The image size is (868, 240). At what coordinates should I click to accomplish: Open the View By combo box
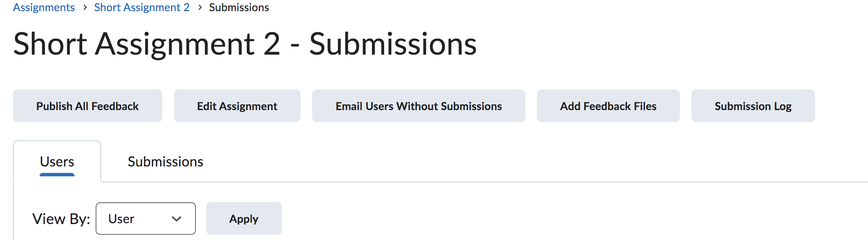coord(146,219)
